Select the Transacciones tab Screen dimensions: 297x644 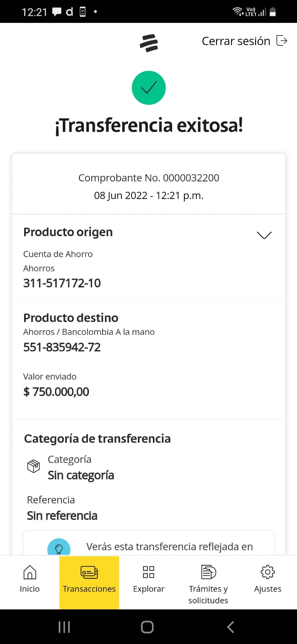[x=89, y=582]
